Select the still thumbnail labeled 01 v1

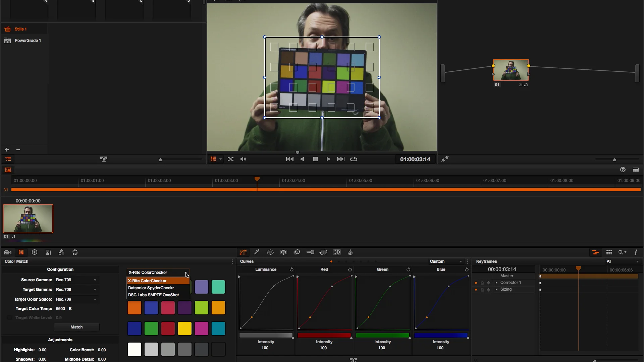tap(28, 219)
